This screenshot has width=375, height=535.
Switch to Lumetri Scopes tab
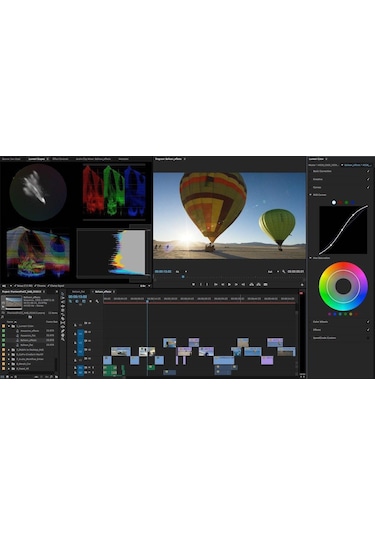tap(37, 159)
